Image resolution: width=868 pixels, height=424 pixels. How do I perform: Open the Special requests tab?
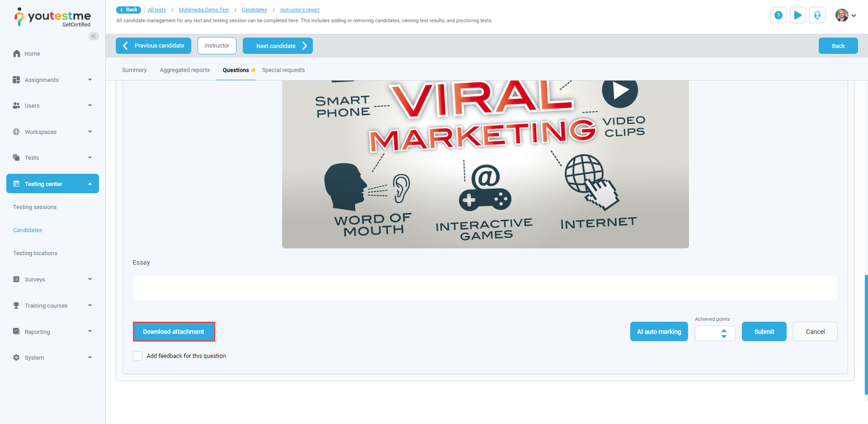[x=283, y=70]
